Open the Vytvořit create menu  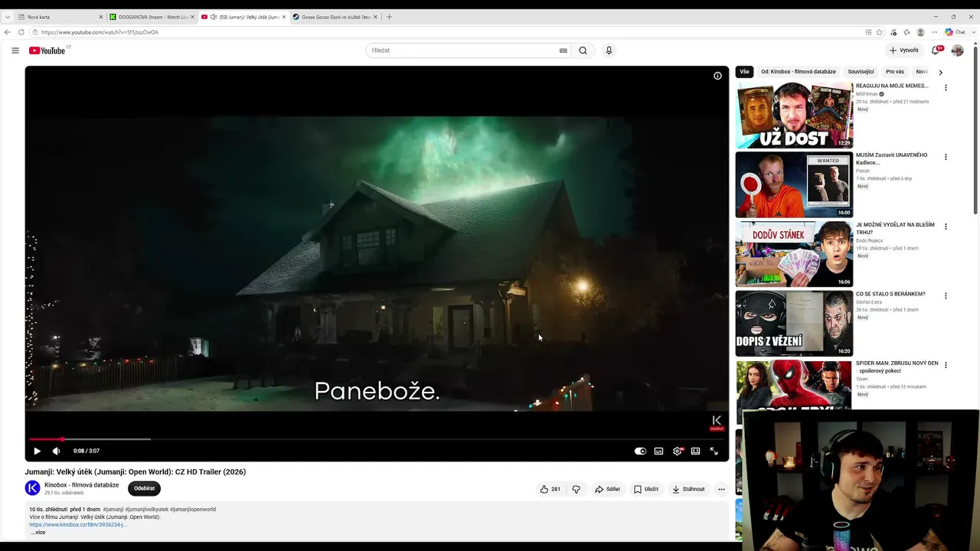(x=904, y=51)
